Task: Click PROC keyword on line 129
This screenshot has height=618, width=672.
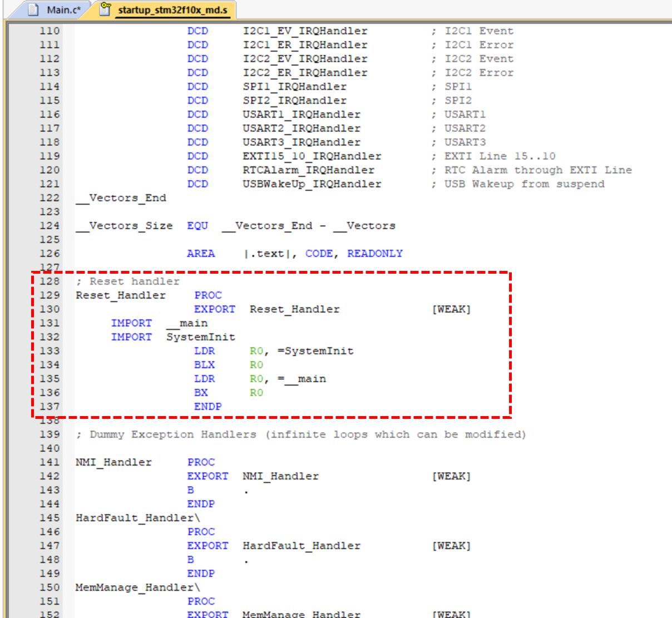Action: click(208, 295)
